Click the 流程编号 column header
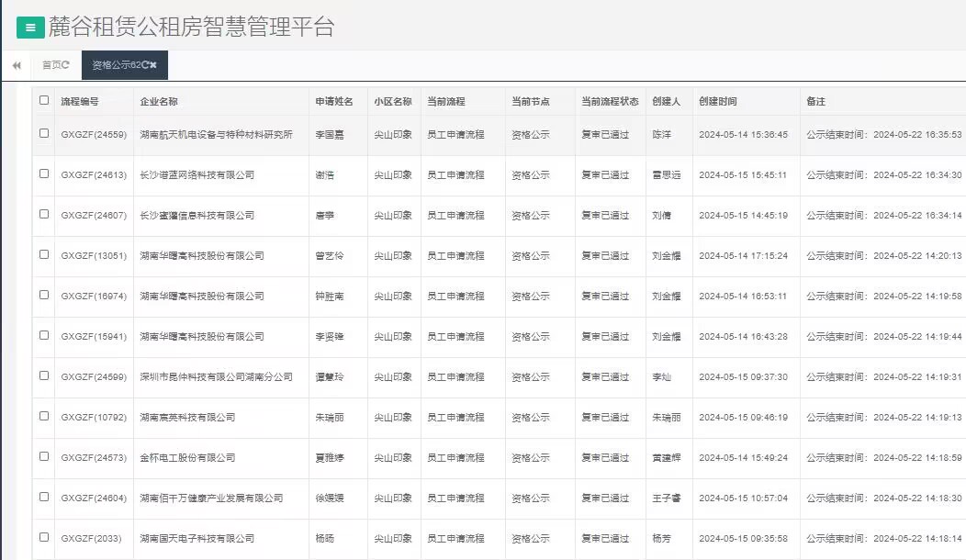This screenshot has width=966, height=560. click(x=81, y=102)
